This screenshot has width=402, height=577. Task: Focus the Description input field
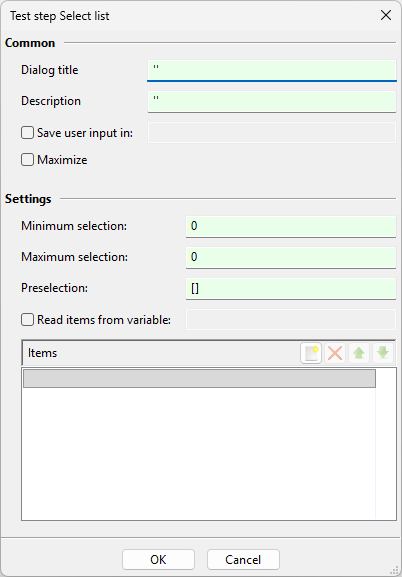(272, 101)
